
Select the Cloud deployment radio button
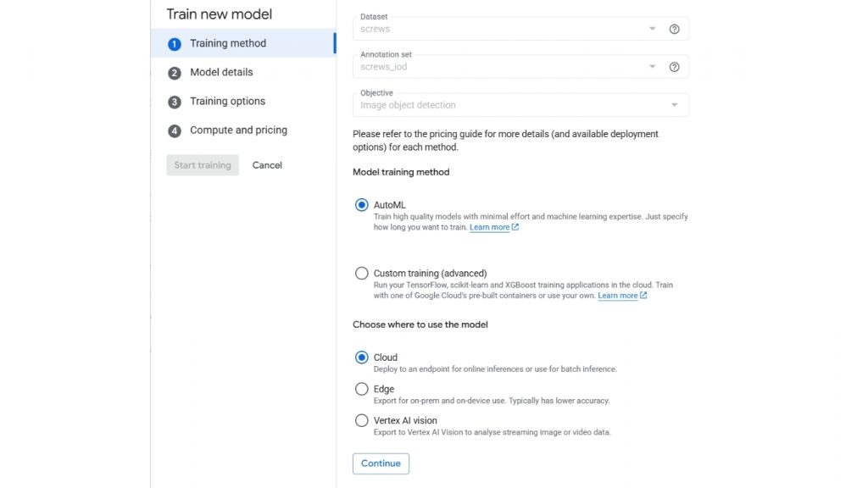click(362, 358)
